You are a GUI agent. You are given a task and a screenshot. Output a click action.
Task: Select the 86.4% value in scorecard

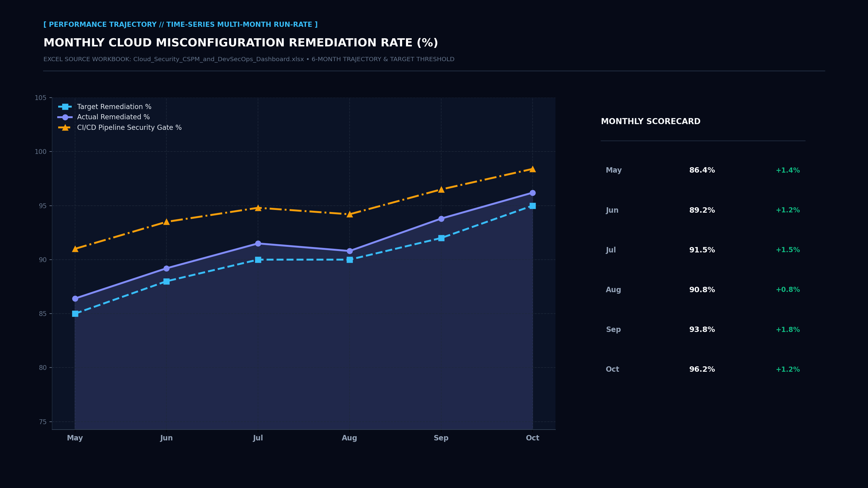tap(702, 170)
